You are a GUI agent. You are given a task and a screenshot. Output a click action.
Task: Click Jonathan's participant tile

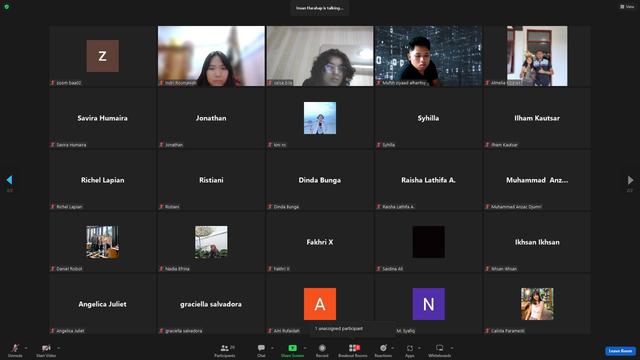click(x=211, y=118)
